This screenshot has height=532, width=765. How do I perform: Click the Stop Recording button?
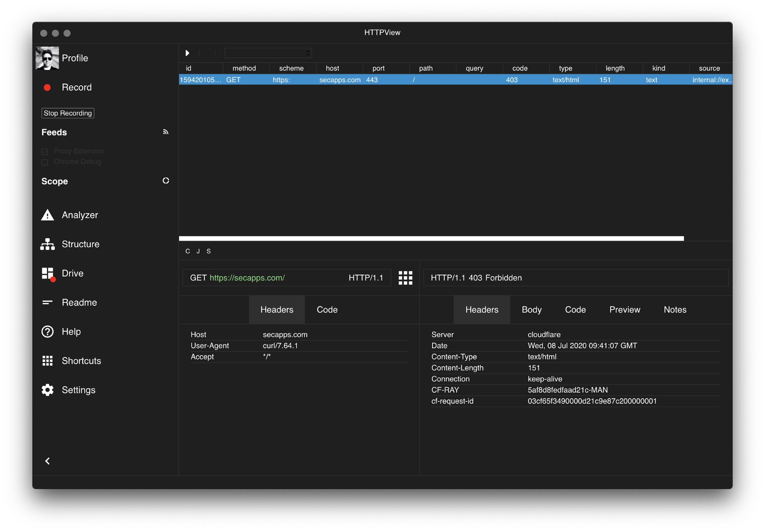(x=68, y=113)
